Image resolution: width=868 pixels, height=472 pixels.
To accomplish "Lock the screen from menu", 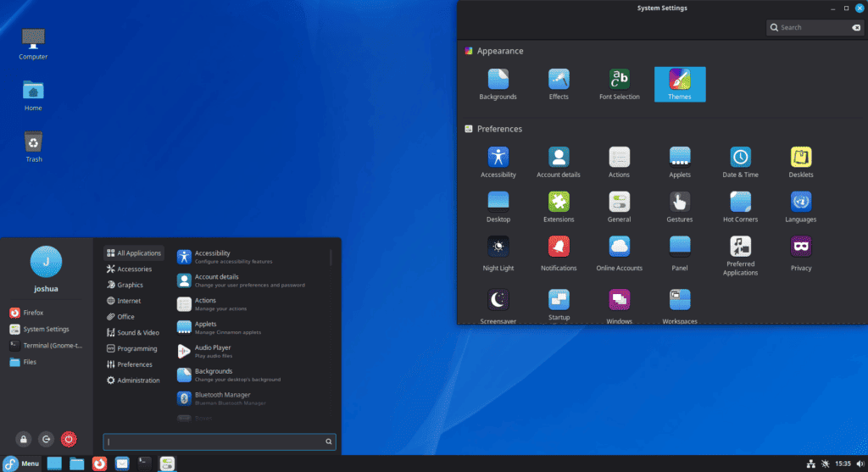I will (23, 439).
